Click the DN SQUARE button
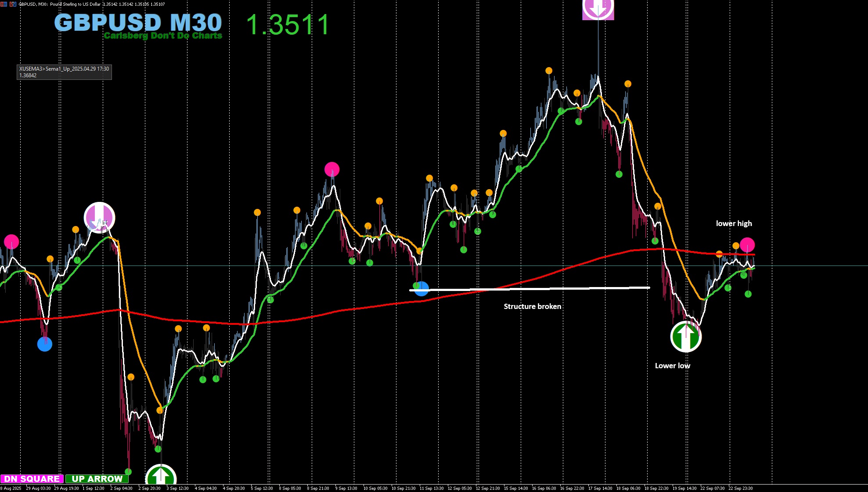Screen dimensions: 868x492 [32, 479]
